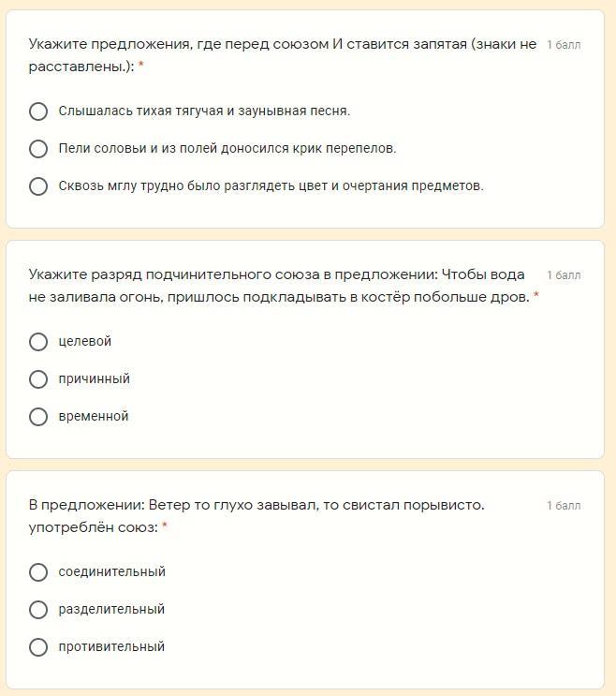Pick the «временной» radio button
This screenshot has height=696, width=616.
38,417
